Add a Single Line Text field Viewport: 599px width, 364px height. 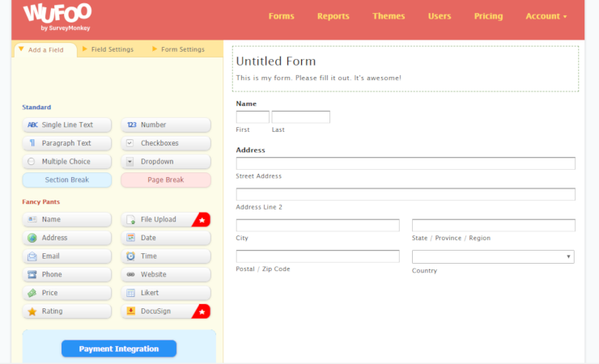coord(67,125)
